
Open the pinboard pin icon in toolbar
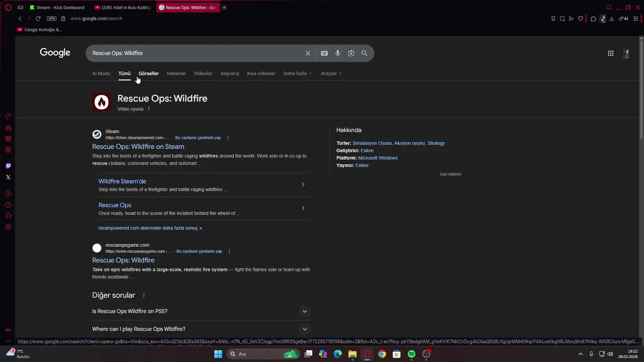(553, 19)
